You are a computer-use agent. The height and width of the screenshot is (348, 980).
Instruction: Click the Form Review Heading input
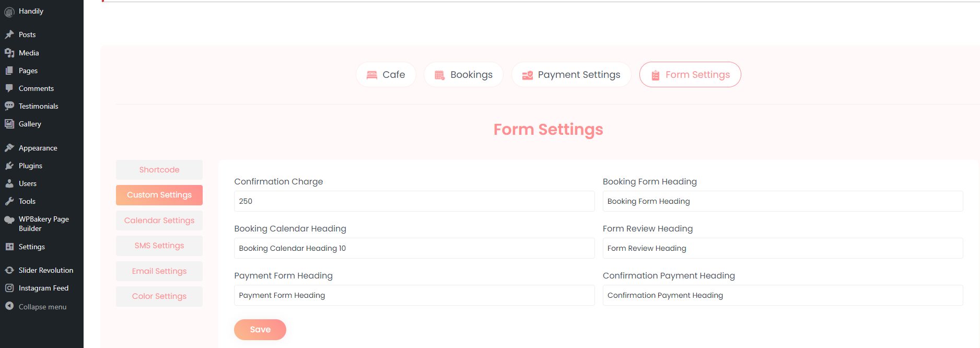click(782, 248)
